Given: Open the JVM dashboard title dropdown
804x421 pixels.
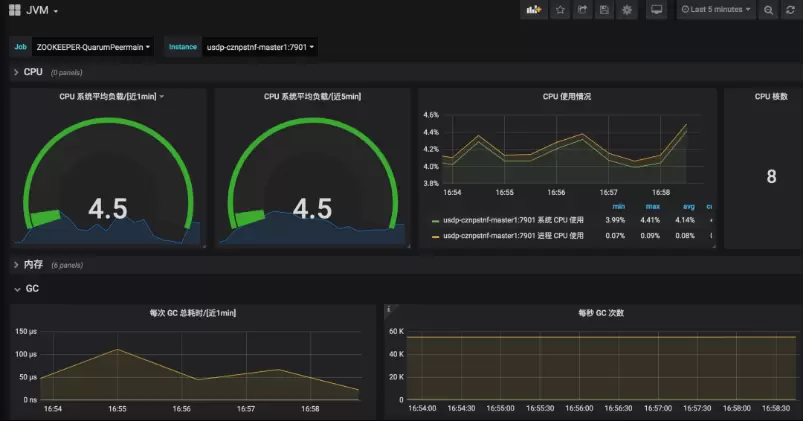Looking at the screenshot, I should point(41,10).
